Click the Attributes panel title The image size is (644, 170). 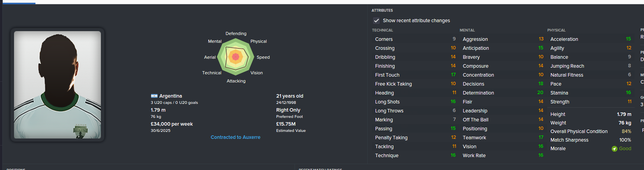coord(382,11)
